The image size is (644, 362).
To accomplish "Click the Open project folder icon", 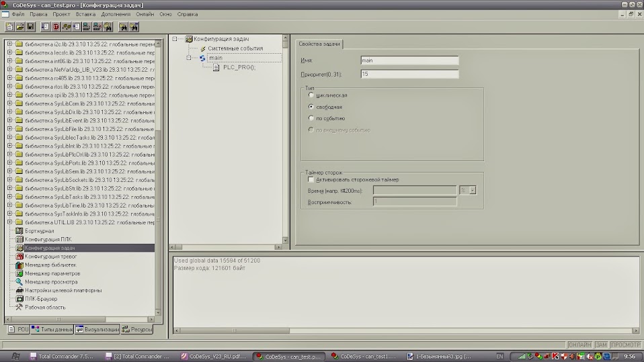I will tap(19, 27).
